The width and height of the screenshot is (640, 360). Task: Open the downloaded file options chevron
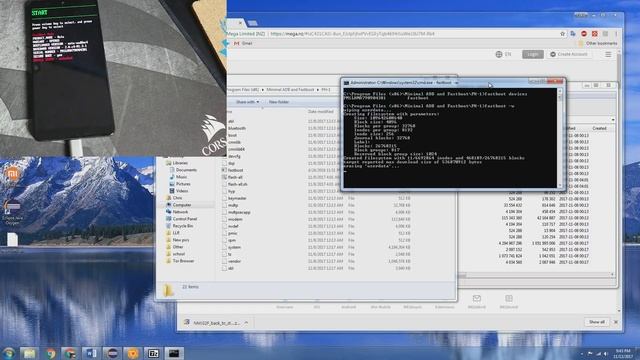pos(246,323)
